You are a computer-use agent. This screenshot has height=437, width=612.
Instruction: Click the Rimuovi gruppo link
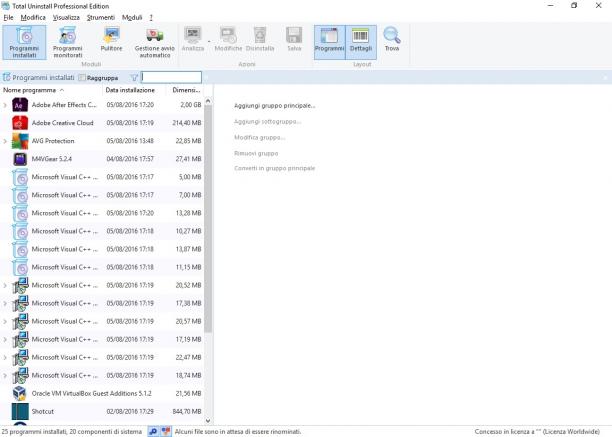(x=256, y=153)
